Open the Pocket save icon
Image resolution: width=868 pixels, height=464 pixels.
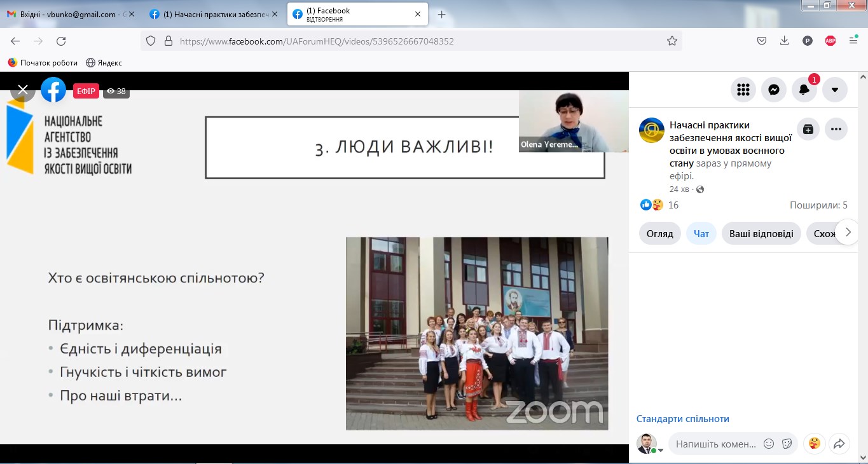(x=762, y=41)
